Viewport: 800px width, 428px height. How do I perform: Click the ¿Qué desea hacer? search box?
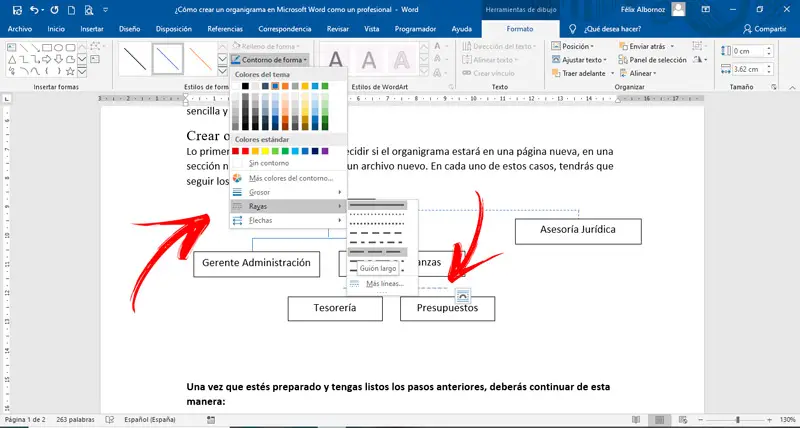pyautogui.click(x=612, y=29)
